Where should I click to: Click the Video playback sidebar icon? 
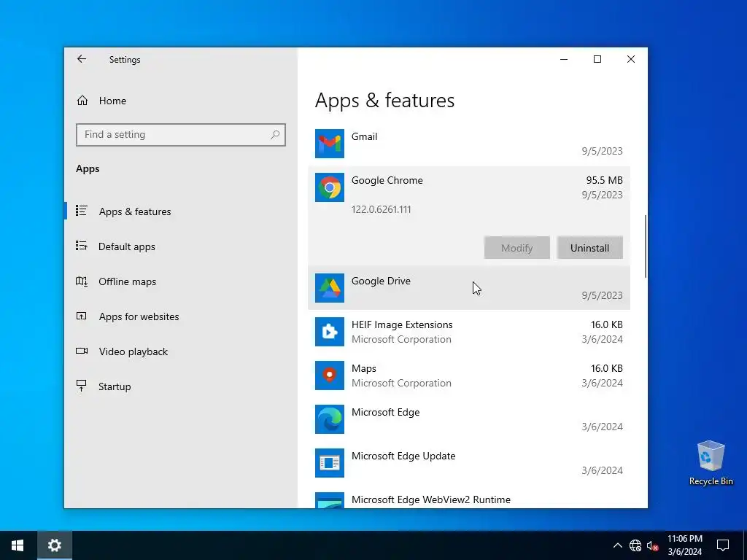point(82,351)
